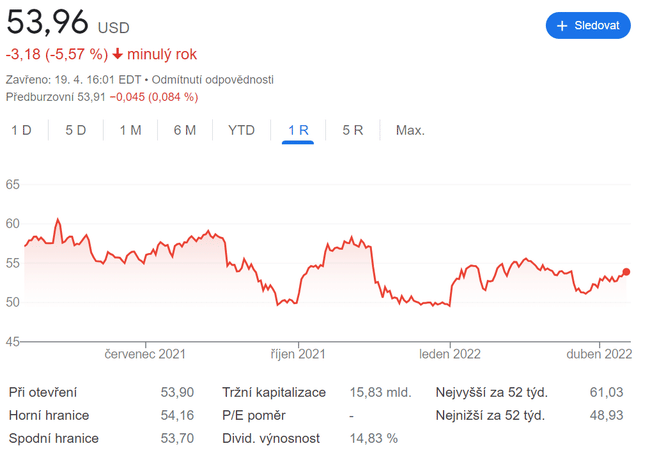Click the active 1 R tab
Image resolution: width=650 pixels, height=451 pixels.
tap(298, 130)
